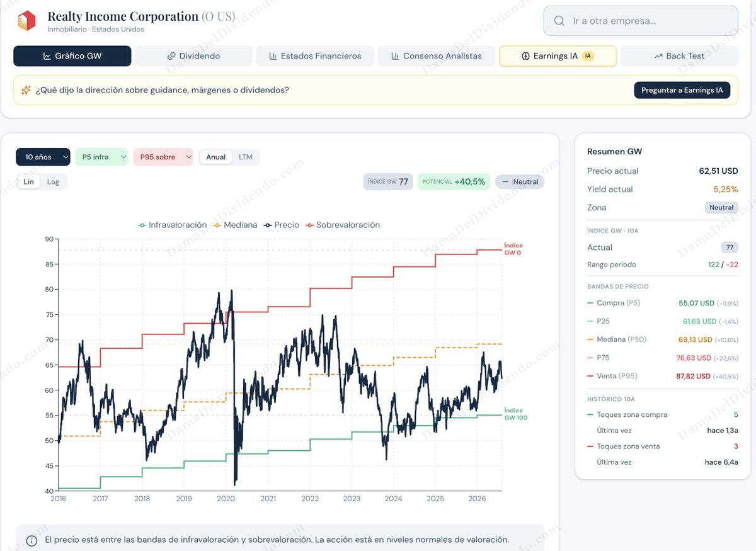Screen dimensions: 756x551
Task: Click the Realty Income company logo icon
Action: (26, 21)
